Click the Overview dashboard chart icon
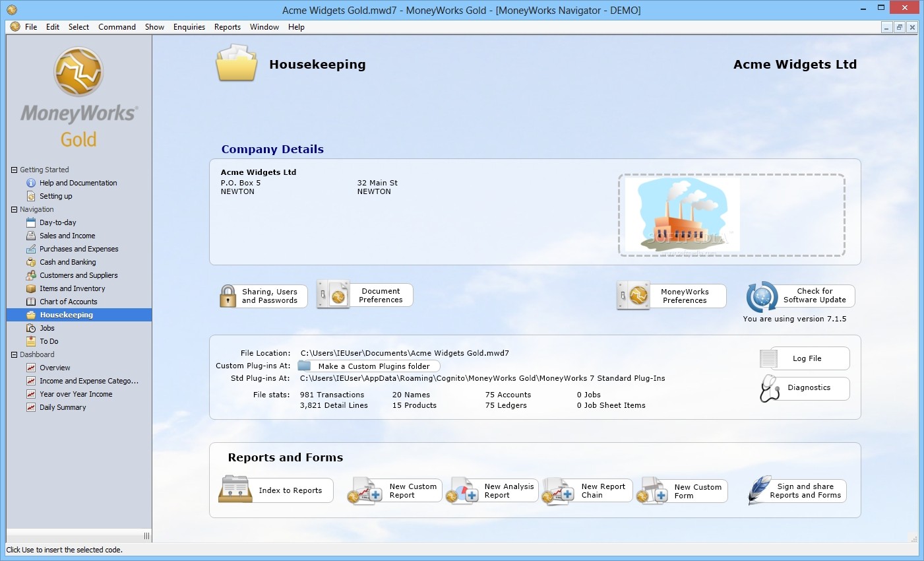924x561 pixels. [x=31, y=368]
